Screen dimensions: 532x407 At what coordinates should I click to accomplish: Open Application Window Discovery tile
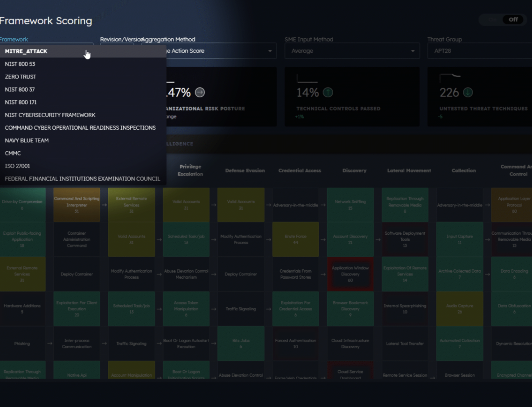tap(350, 274)
